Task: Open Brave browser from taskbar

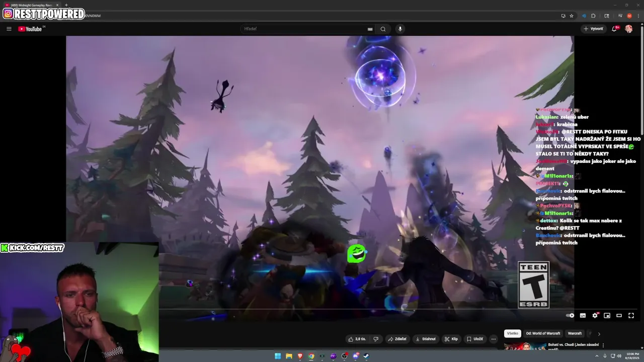Action: (300, 356)
